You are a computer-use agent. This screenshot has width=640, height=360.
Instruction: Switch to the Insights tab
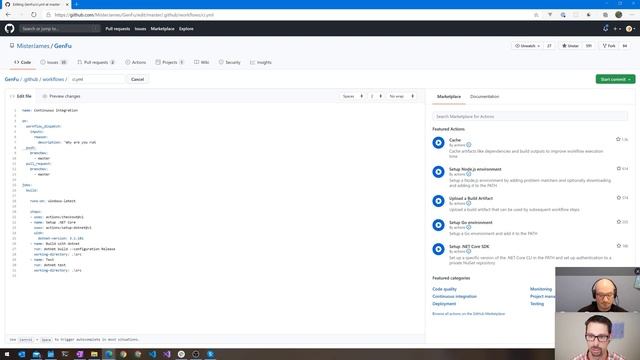click(x=261, y=62)
